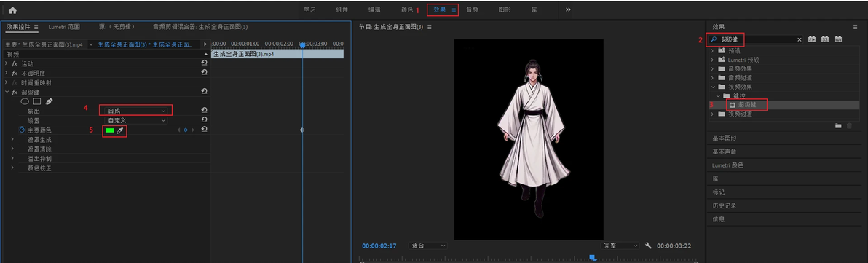868x263 pixels.
Task: Switch to the 学习 workspace
Action: pyautogui.click(x=310, y=9)
